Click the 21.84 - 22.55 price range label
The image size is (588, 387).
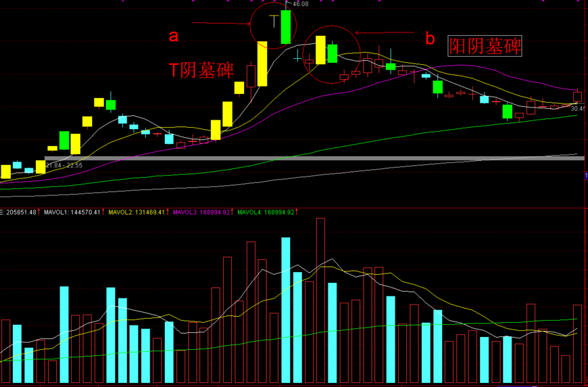point(64,165)
